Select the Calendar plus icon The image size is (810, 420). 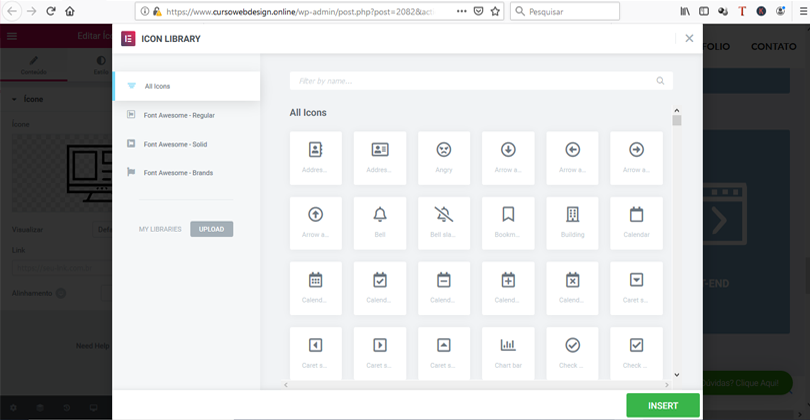tap(508, 288)
